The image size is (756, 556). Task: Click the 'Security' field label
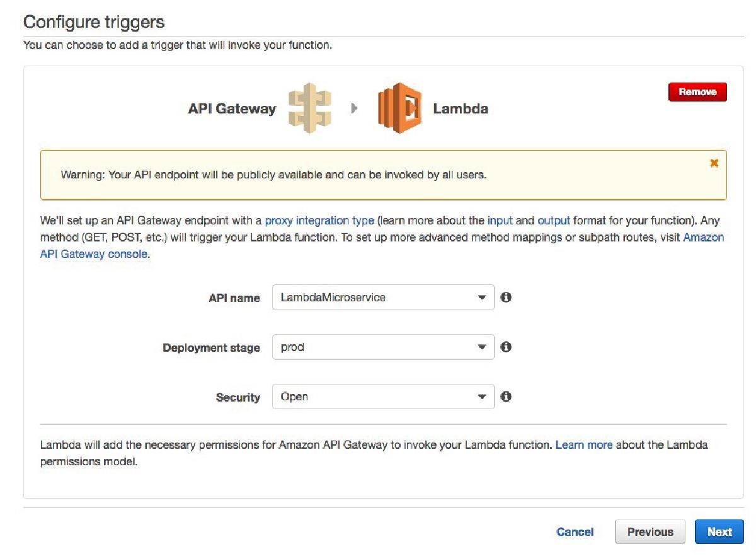pos(238,398)
